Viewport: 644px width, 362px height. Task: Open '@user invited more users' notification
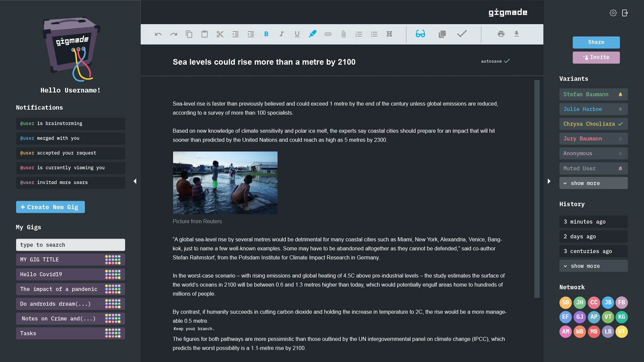tap(70, 183)
